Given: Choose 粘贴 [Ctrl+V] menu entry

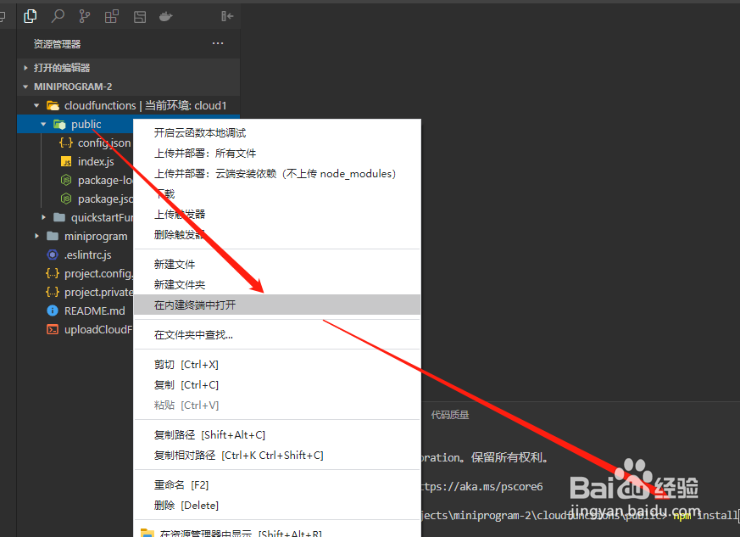Looking at the screenshot, I should 277,405.
